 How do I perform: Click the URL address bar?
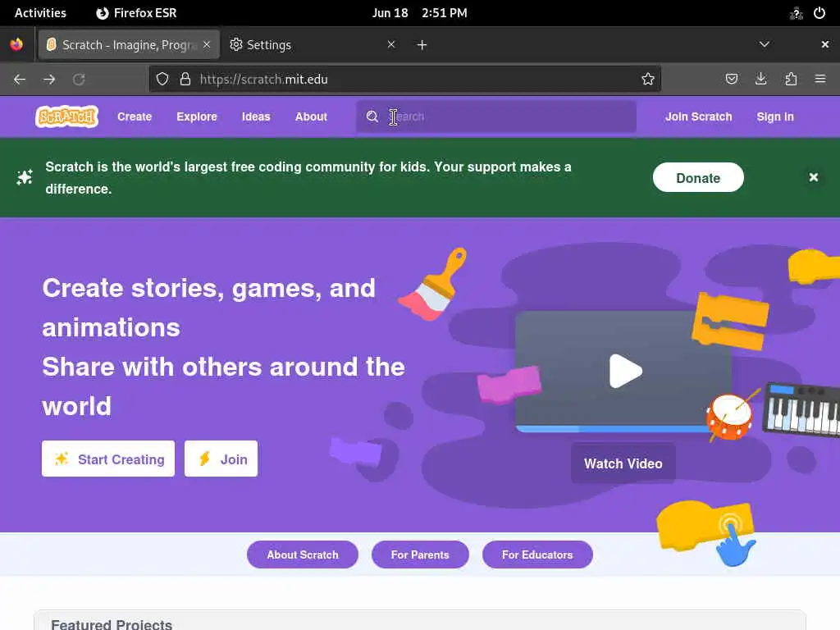tap(404, 80)
